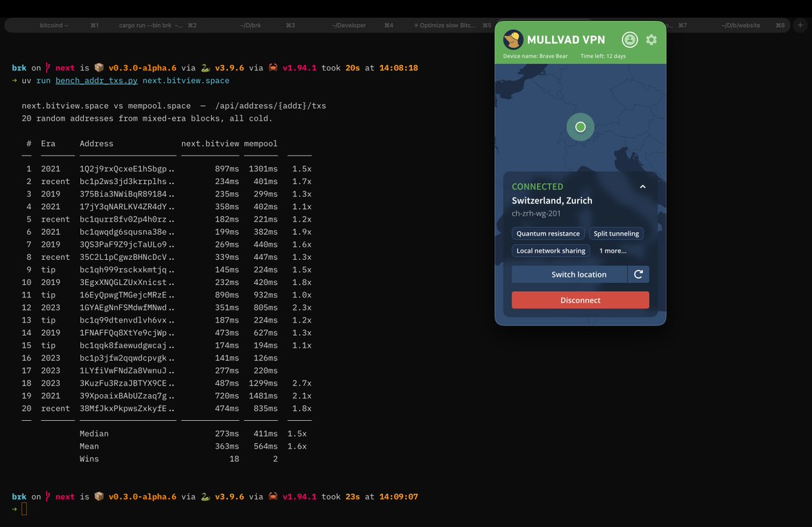The image size is (812, 527).
Task: Click the Switch location button
Action: point(569,274)
